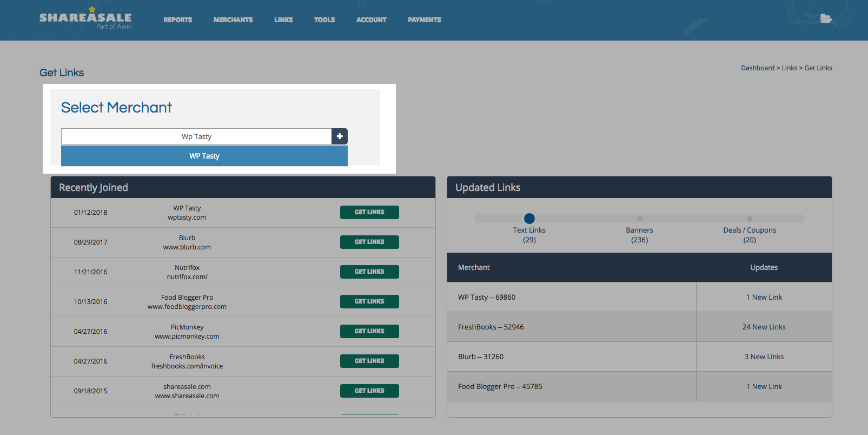Open the Account menu
This screenshot has width=868, height=435.
click(x=372, y=20)
